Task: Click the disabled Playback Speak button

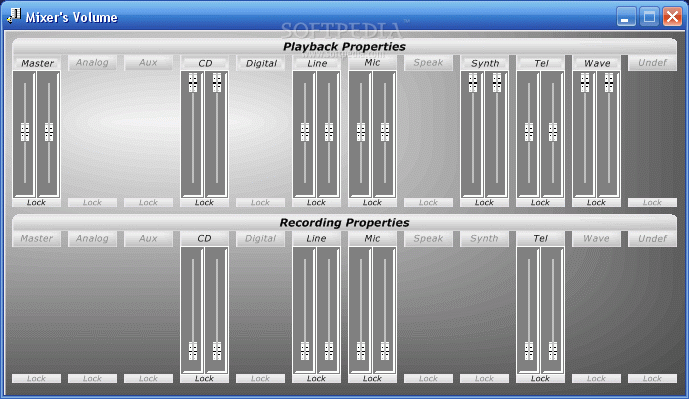Action: tap(428, 63)
